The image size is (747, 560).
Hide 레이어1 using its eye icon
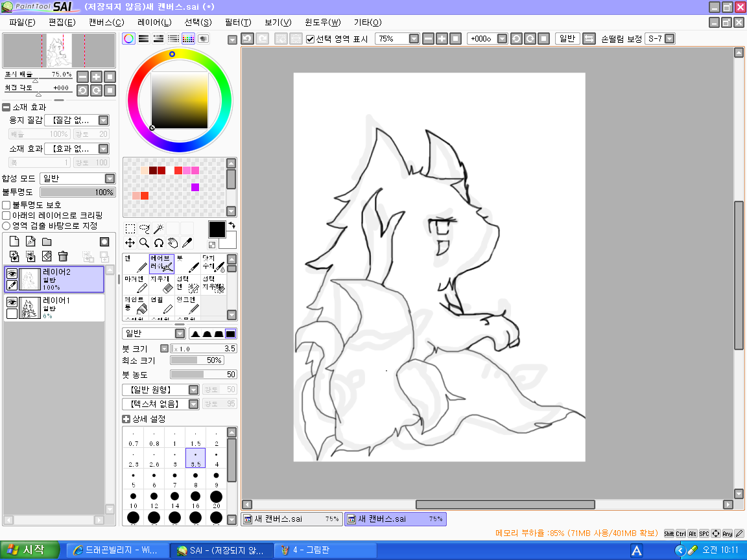12,302
